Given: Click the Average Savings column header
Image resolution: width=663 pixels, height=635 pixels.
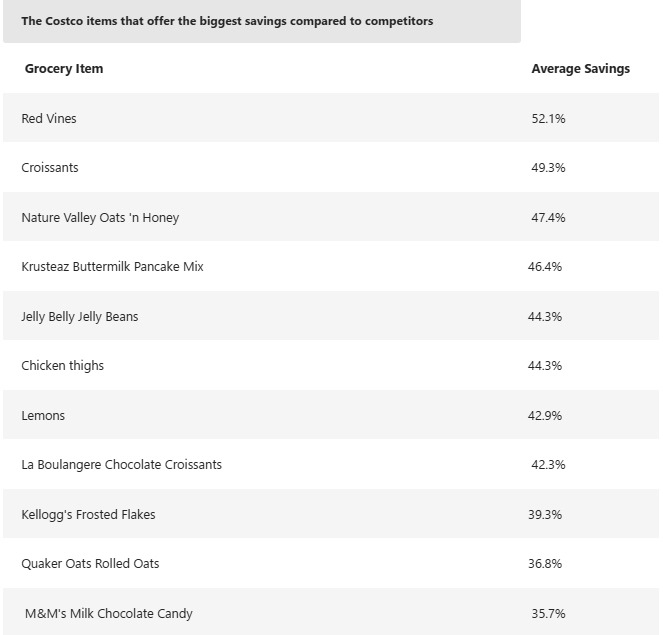Looking at the screenshot, I should 581,68.
